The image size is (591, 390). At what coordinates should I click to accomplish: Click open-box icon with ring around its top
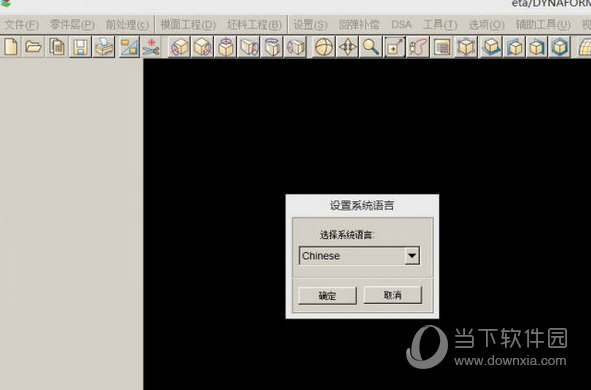point(272,47)
